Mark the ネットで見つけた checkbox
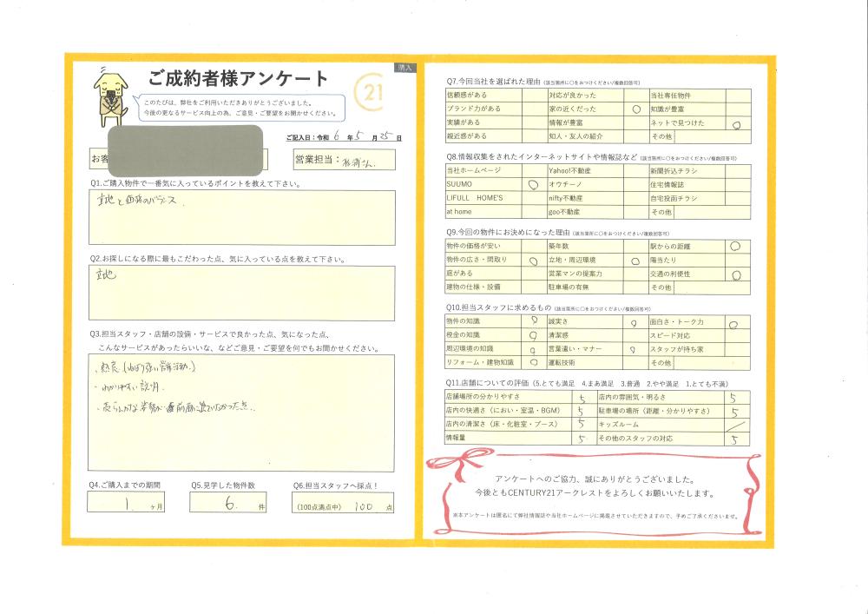 [736, 123]
